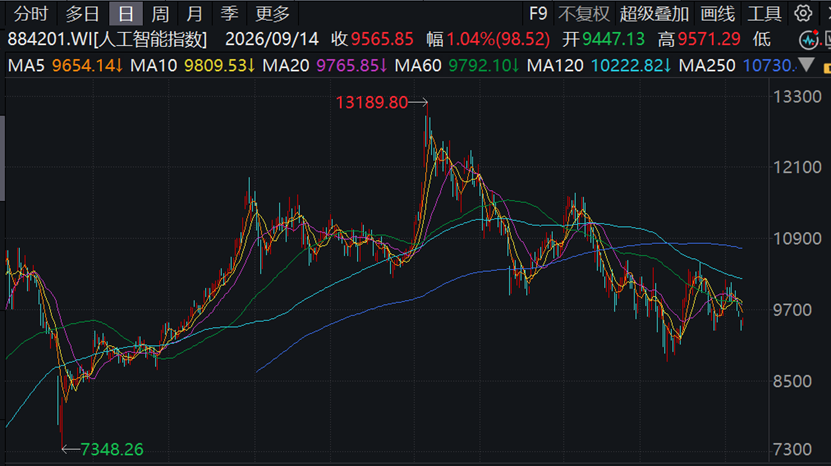Click the pulse diagnostic icon with red dot
The image size is (831, 466).
[x=809, y=40]
